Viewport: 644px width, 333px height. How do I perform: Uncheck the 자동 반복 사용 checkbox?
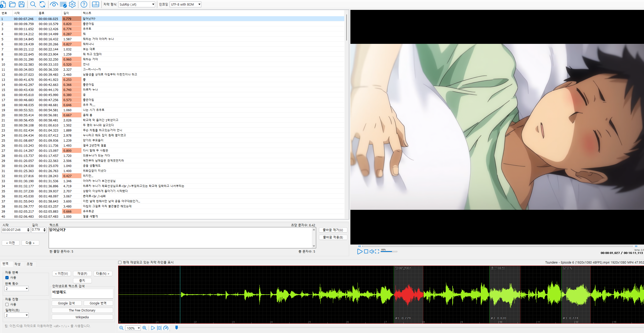point(7,277)
